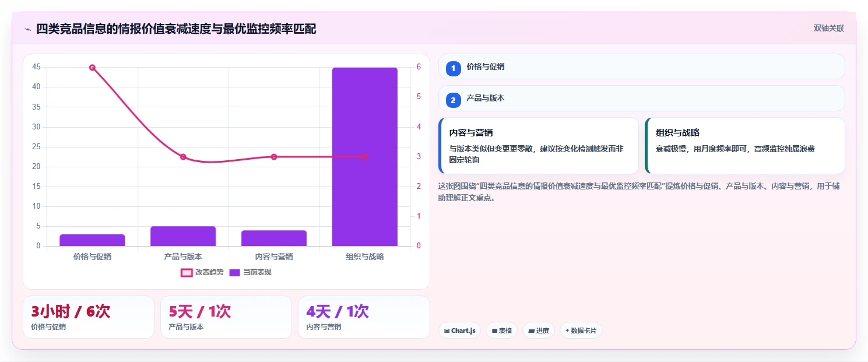The width and height of the screenshot is (868, 362).
Task: Click the trend line point at value 6
Action: click(x=92, y=68)
